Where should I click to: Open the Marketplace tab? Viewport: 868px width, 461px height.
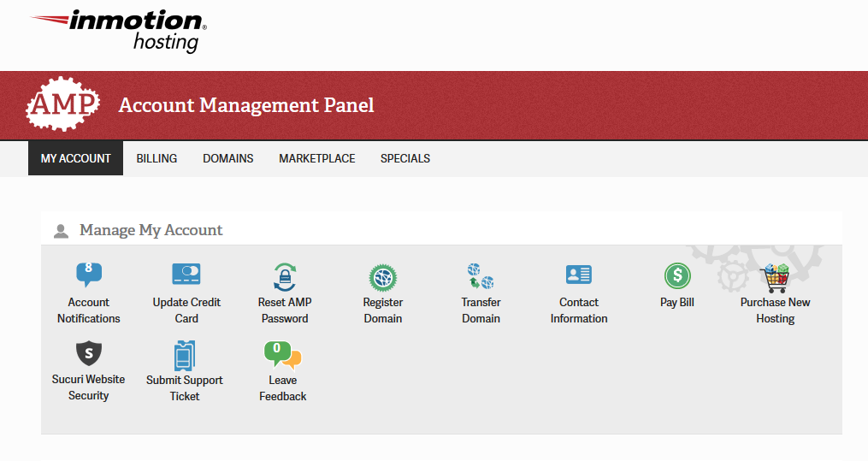[316, 158]
